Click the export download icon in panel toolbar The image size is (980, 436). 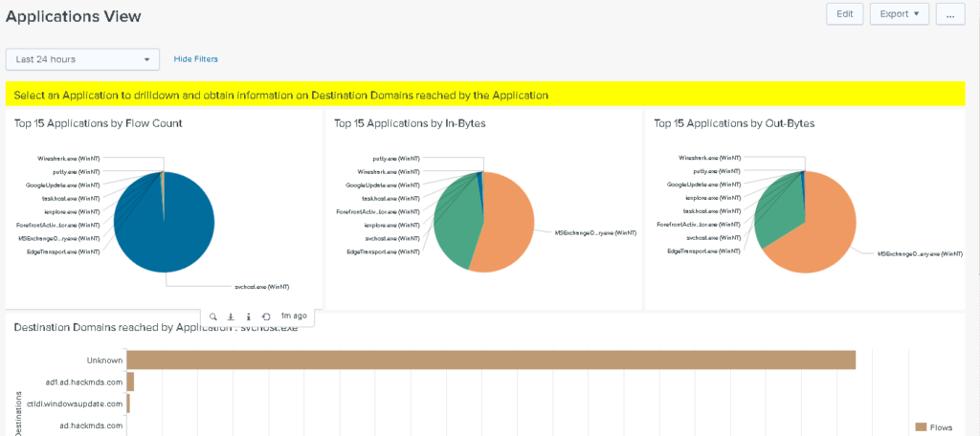(231, 316)
